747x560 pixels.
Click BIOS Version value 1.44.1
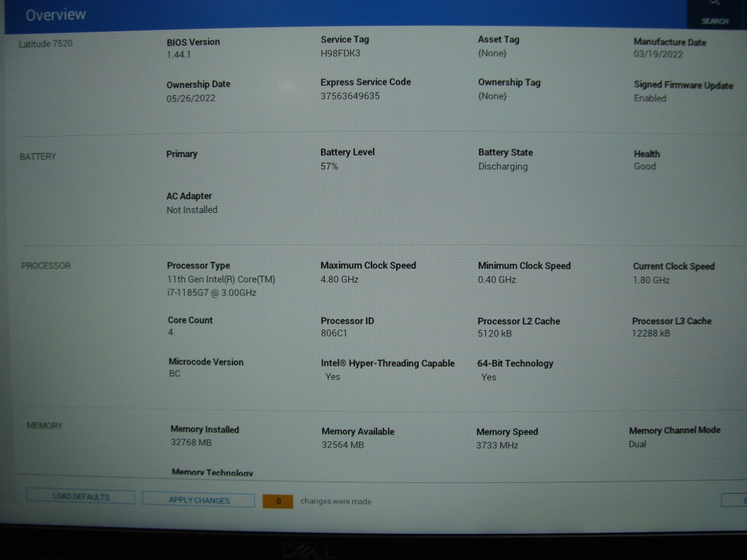178,55
